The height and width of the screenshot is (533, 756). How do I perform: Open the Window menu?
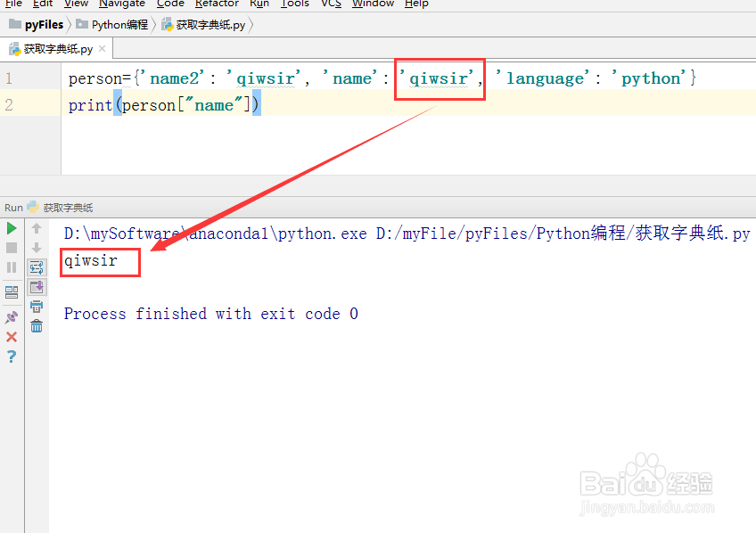[374, 4]
